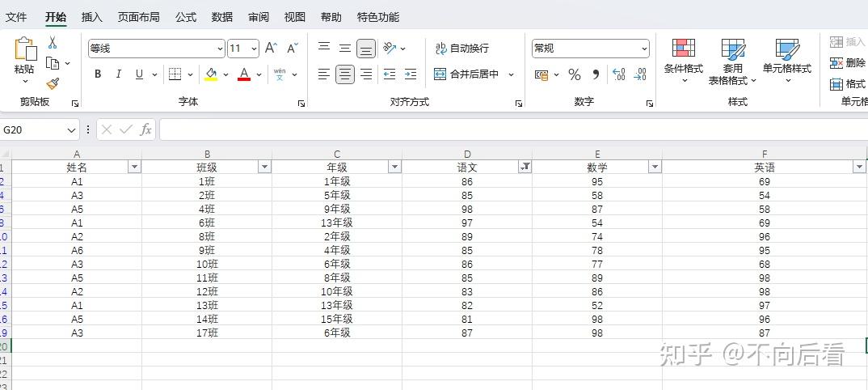The height and width of the screenshot is (390, 868).
Task: Toggle Bold formatting
Action: (x=98, y=74)
